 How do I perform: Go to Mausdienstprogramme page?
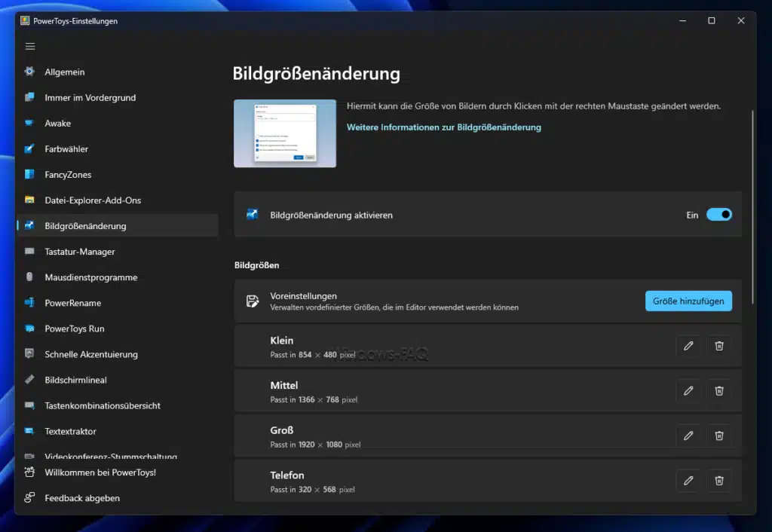pos(118,277)
